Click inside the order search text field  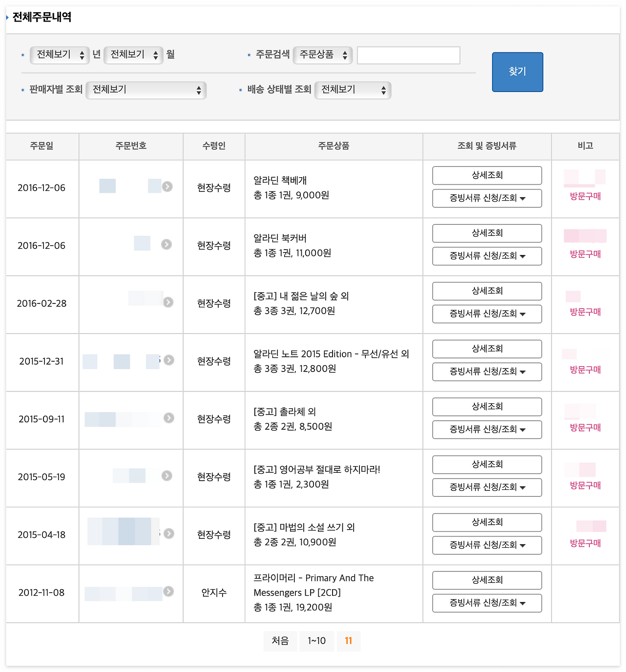(x=408, y=55)
